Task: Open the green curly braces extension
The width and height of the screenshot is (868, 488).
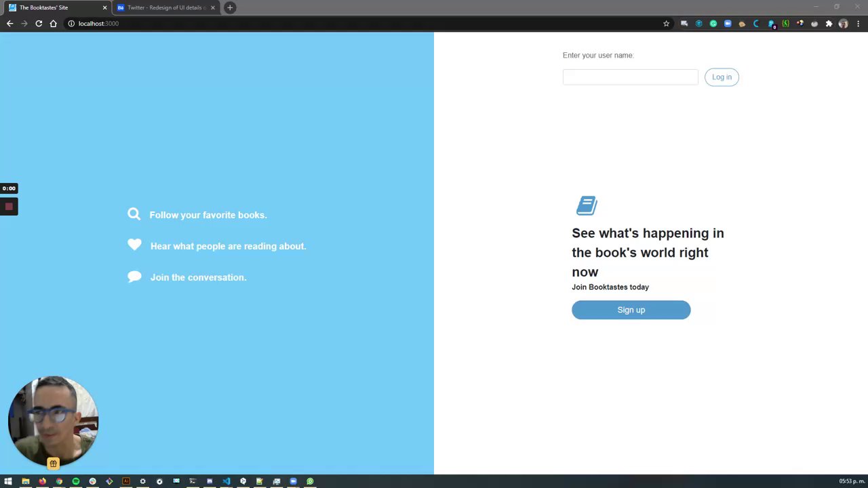Action: pos(785,23)
